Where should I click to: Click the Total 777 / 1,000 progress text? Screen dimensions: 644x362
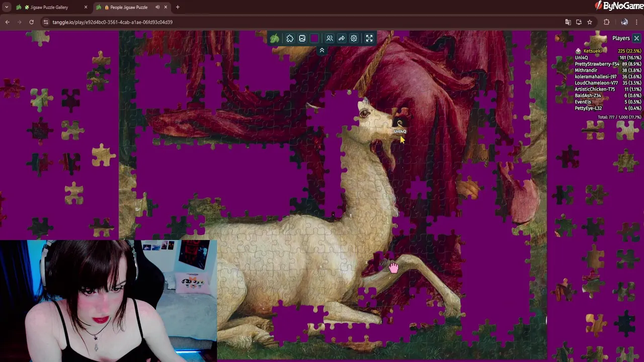(x=619, y=117)
